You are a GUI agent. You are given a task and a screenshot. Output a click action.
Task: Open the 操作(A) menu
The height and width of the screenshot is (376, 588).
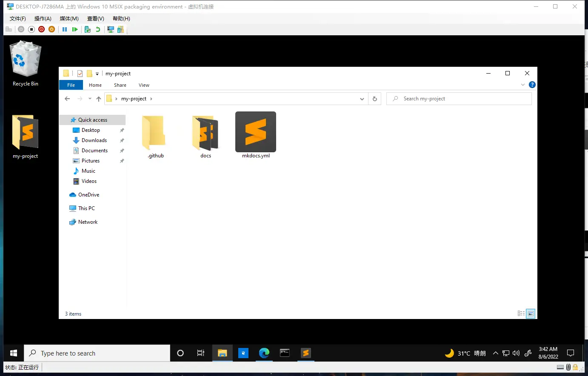click(43, 19)
